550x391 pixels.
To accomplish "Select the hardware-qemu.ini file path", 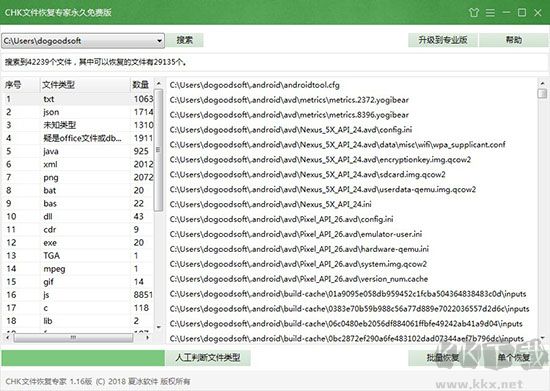I will pyautogui.click(x=299, y=249).
